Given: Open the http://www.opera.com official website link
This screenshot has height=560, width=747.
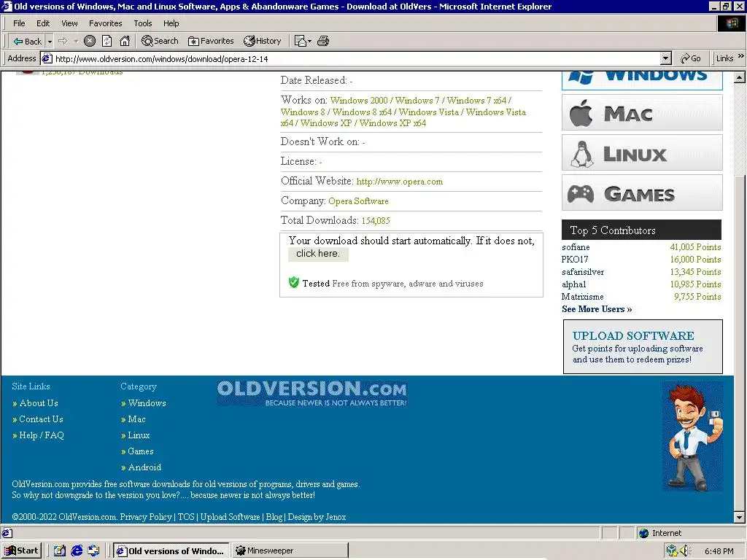Looking at the screenshot, I should (399, 182).
